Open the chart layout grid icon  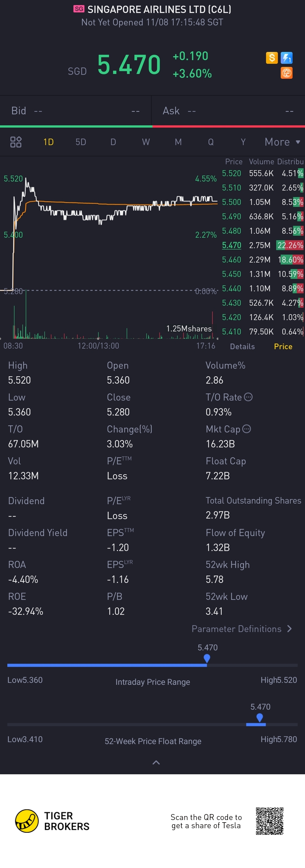coord(16,142)
